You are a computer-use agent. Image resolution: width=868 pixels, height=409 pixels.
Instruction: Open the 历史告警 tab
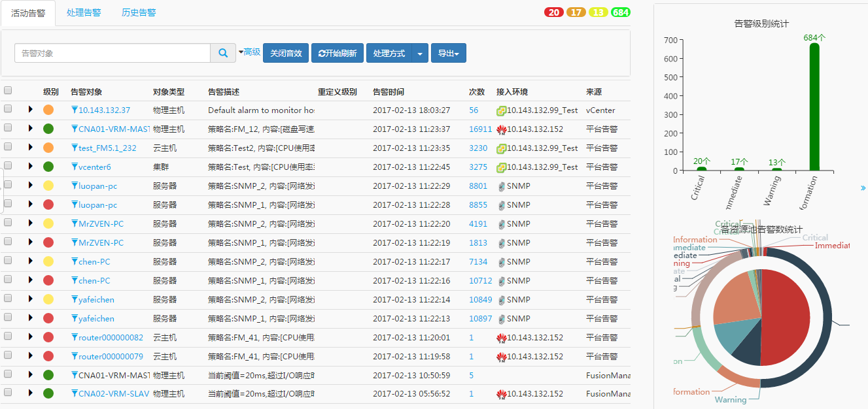coord(139,13)
